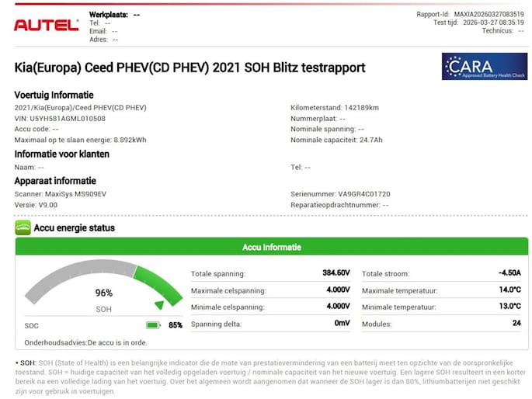Click the Test tijd timestamp
This screenshot has height=399, width=532.
pyautogui.click(x=493, y=23)
